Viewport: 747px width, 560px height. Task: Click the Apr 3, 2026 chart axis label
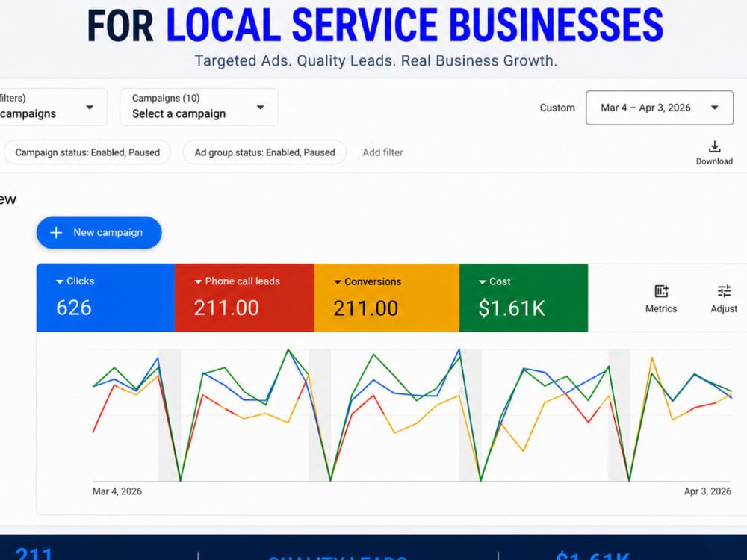coord(707,491)
